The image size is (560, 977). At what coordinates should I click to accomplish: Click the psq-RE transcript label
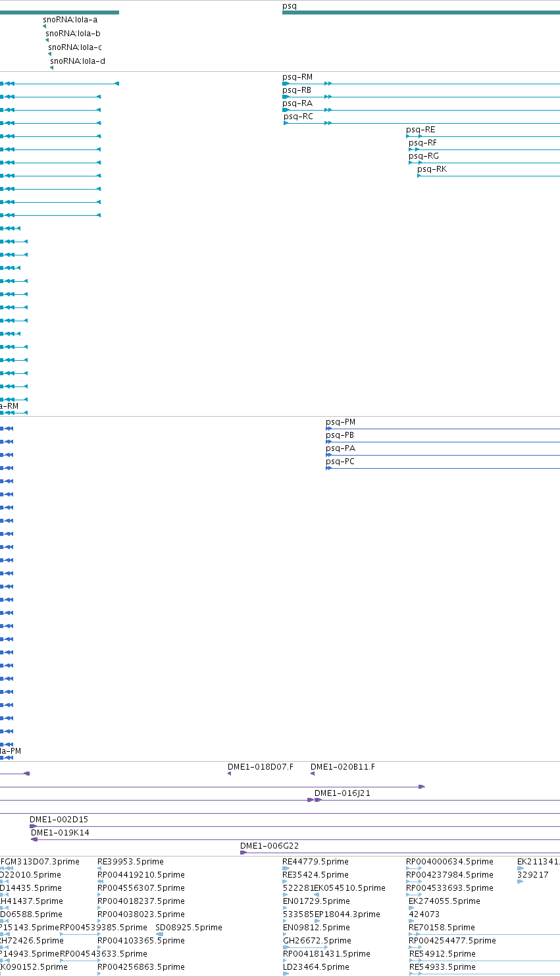click(420, 130)
